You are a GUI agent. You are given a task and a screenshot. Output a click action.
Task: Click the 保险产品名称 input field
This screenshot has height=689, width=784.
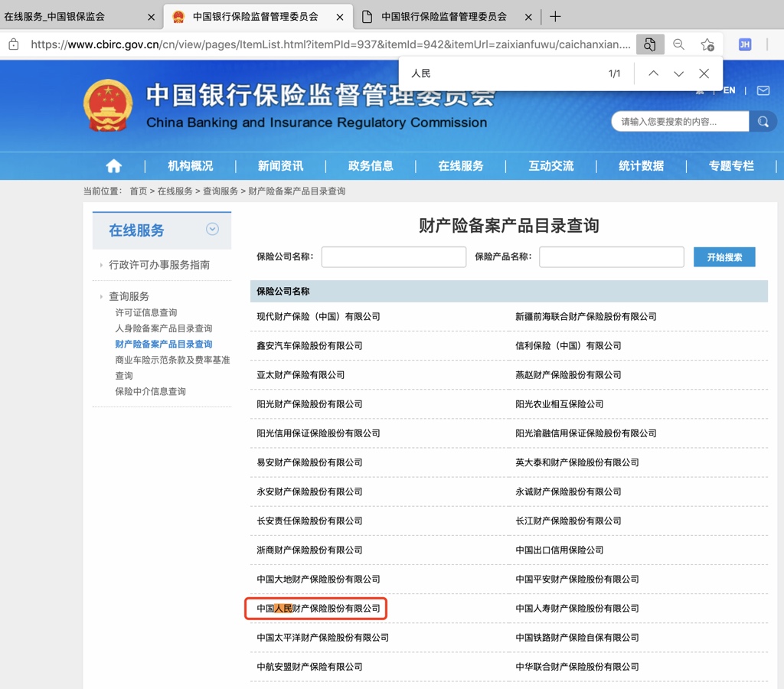[612, 257]
